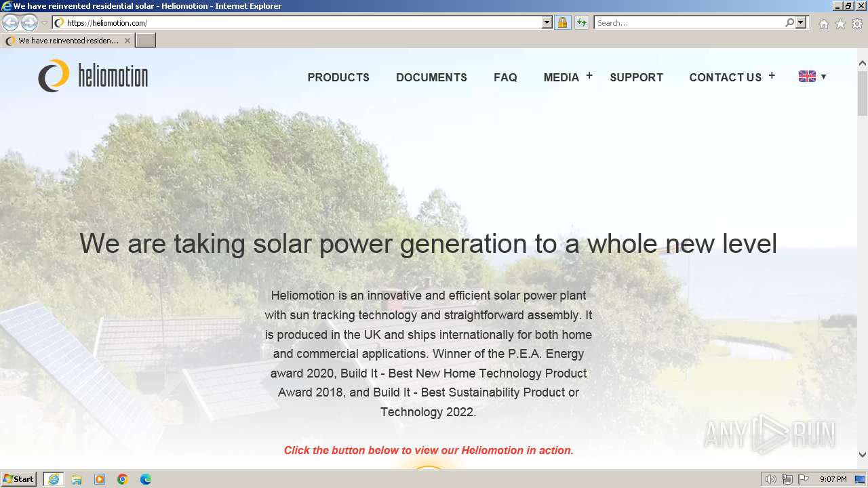Click the magnifier search icon

(x=789, y=23)
